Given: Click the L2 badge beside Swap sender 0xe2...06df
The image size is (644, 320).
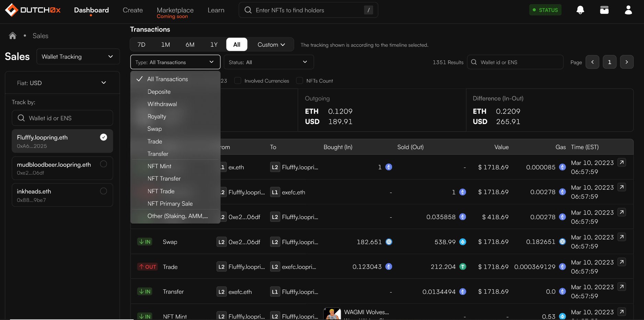Looking at the screenshot, I should (x=221, y=242).
